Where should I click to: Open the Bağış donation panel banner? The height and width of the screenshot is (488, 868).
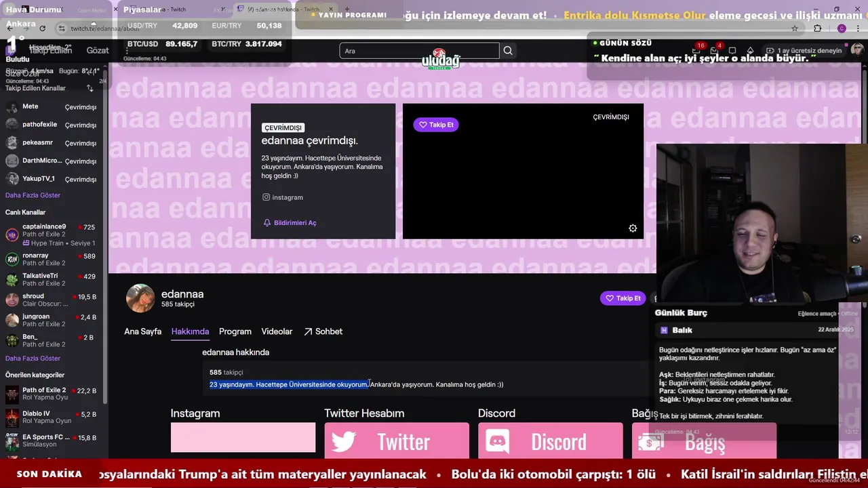tap(704, 441)
